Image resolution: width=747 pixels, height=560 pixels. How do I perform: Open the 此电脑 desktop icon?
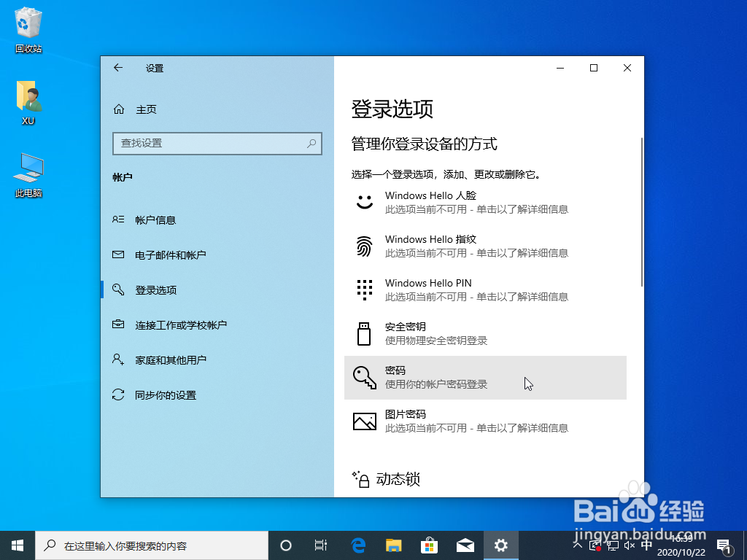[x=28, y=175]
